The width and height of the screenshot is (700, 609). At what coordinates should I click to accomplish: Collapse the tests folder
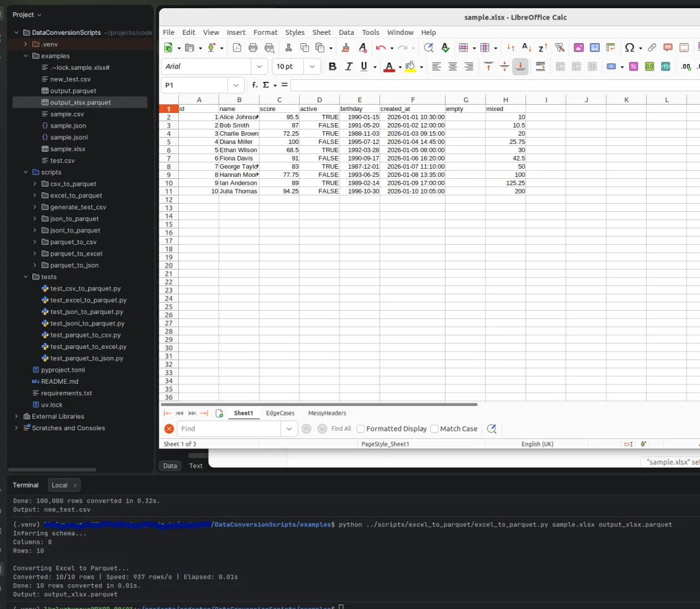pyautogui.click(x=25, y=277)
